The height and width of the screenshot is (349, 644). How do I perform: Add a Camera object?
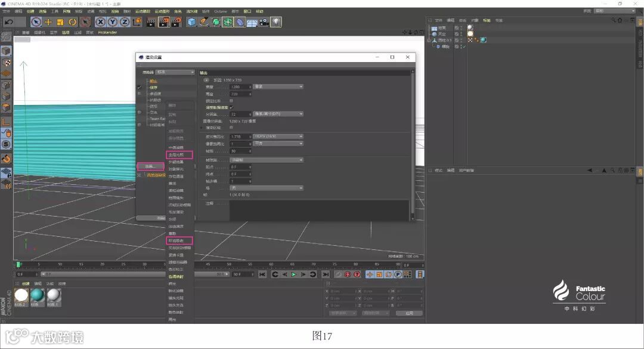click(x=264, y=22)
